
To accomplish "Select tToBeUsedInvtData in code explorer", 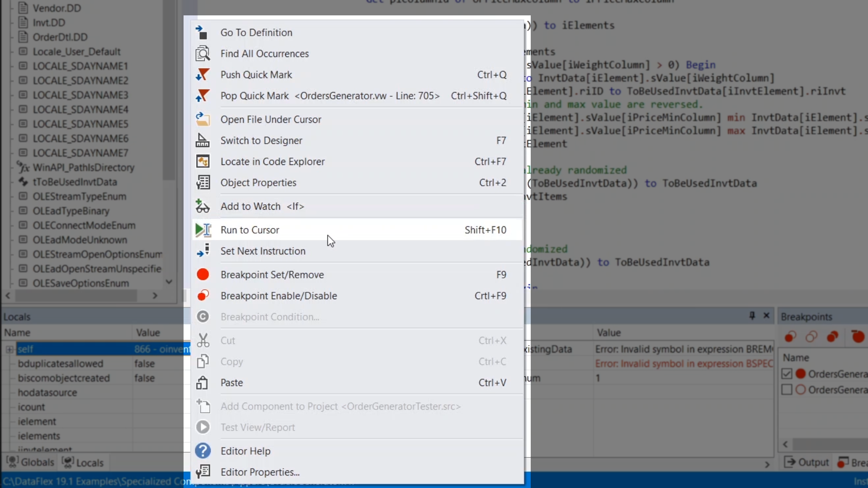I will [x=75, y=182].
